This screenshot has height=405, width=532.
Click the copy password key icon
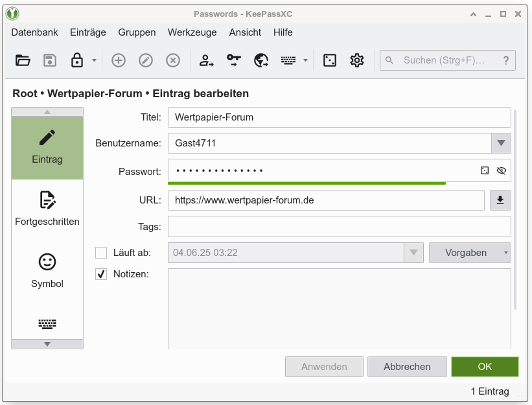[234, 60]
